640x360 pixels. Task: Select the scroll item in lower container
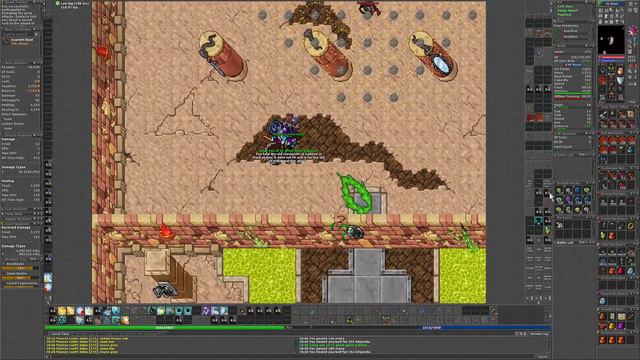[x=612, y=316]
